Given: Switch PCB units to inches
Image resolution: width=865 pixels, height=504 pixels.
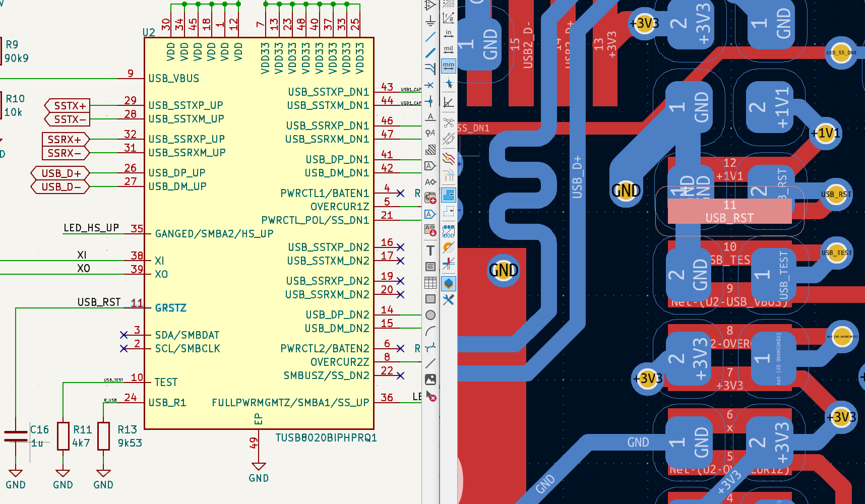Looking at the screenshot, I should tap(448, 34).
